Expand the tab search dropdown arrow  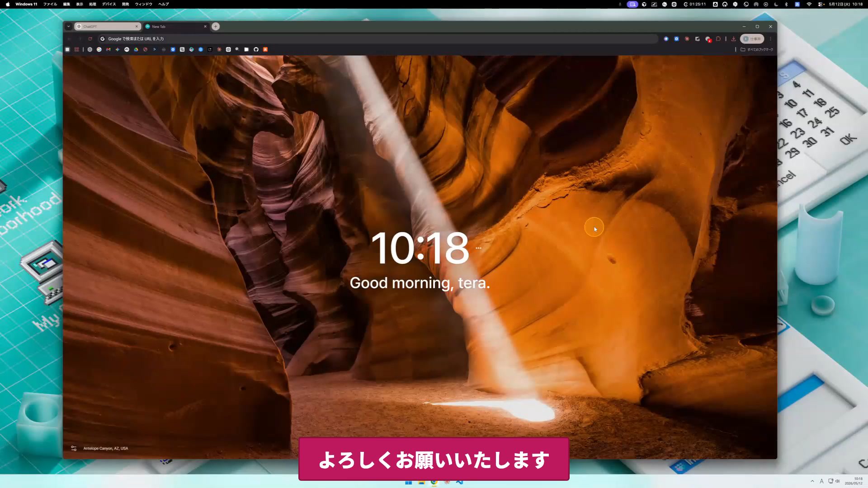[x=68, y=27]
